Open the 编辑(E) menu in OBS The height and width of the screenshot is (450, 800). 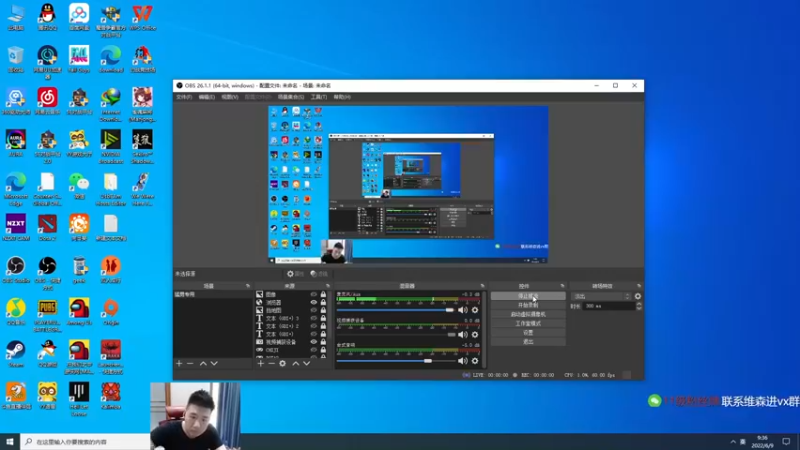point(207,97)
